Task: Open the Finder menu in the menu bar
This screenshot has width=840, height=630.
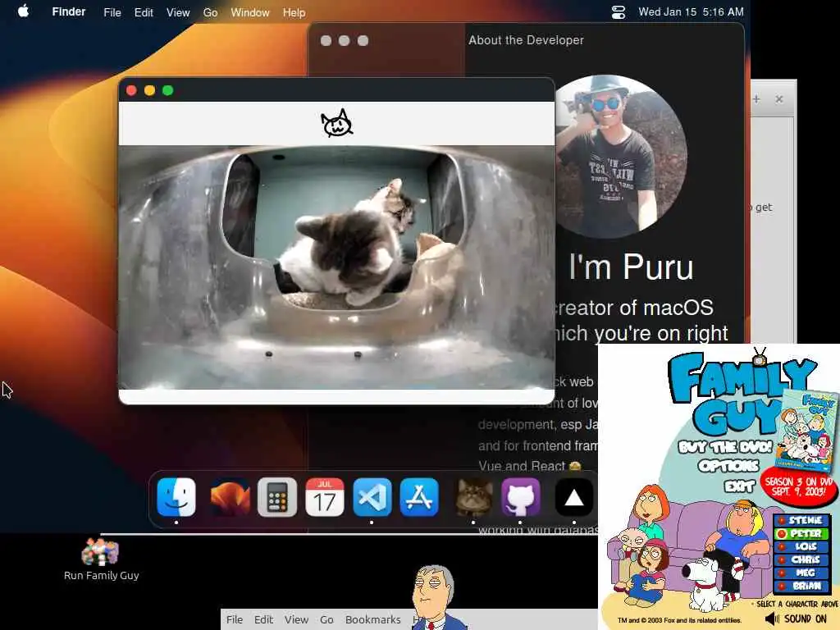Action: [x=69, y=11]
